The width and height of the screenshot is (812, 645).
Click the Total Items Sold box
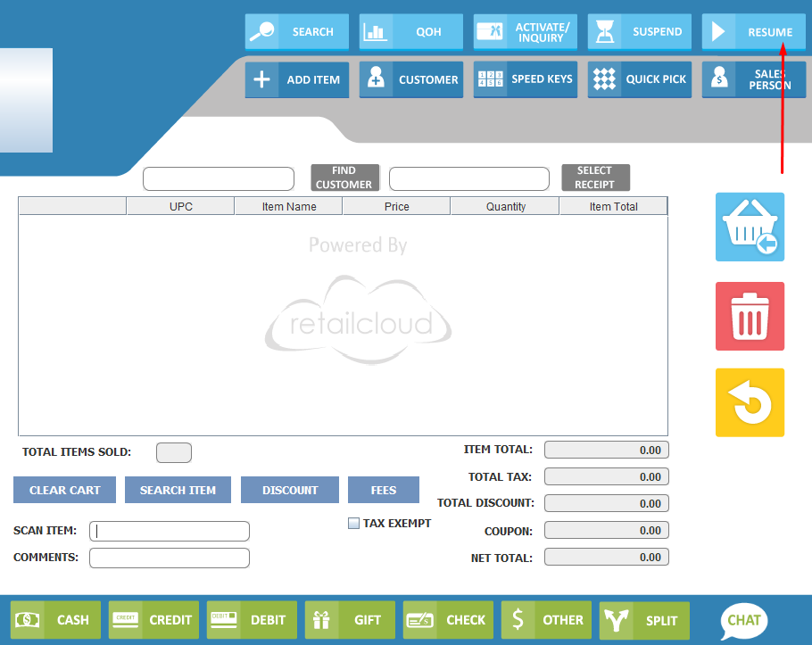[174, 452]
